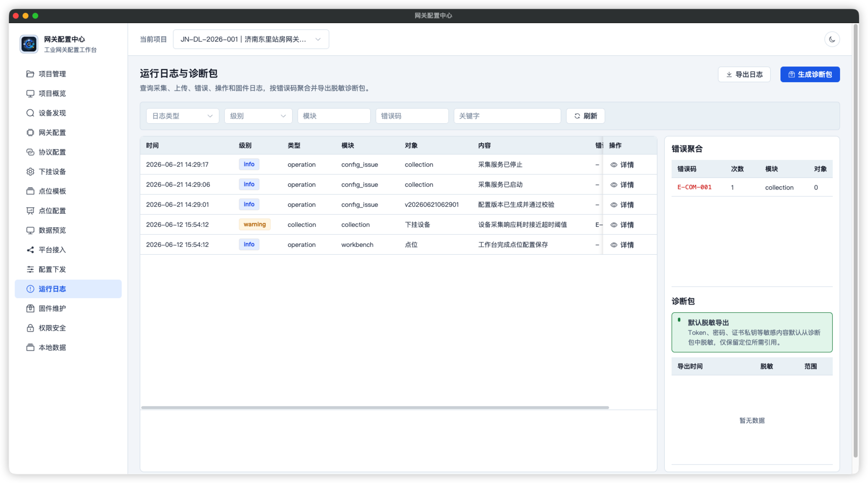Open 详情 for the warning log entry
Viewport: 868px width, 483px height.
click(622, 225)
